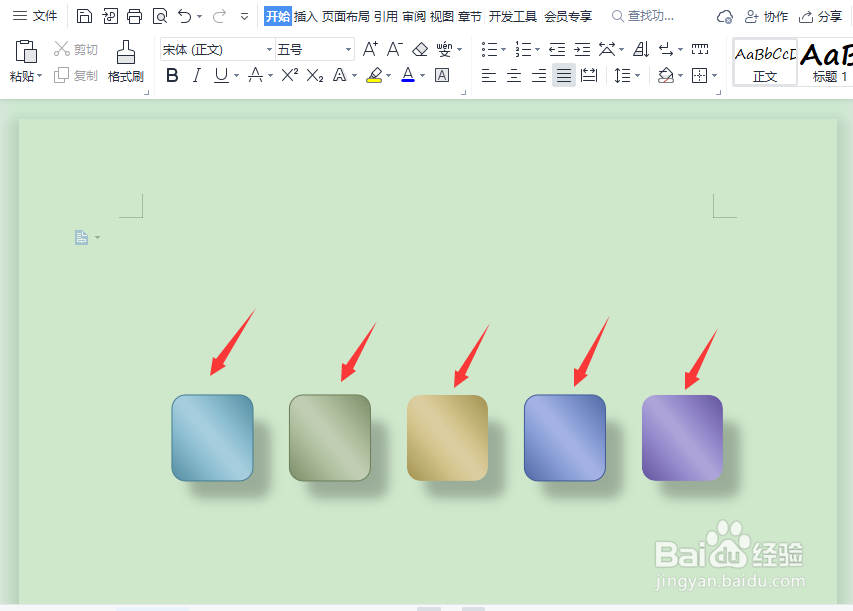Select justify alignment

564,75
